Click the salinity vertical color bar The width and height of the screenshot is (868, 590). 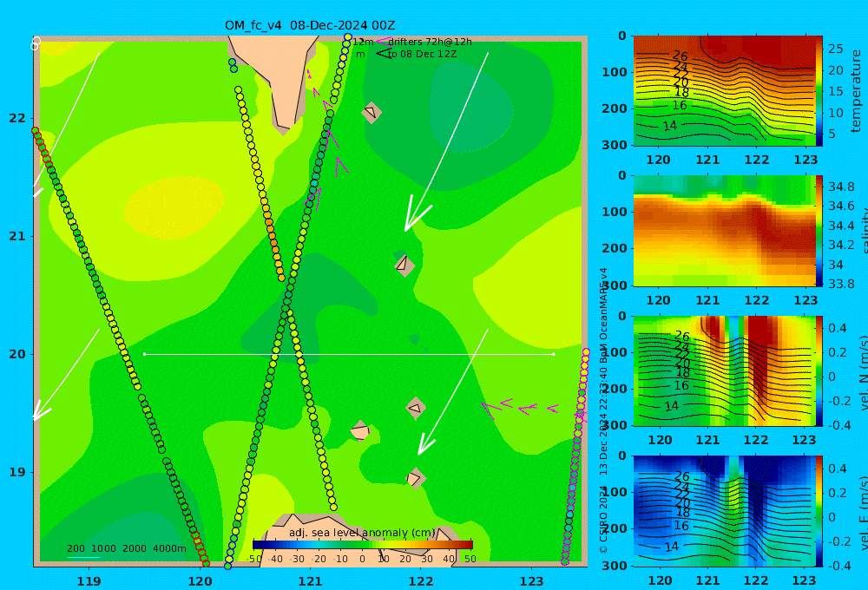[x=819, y=231]
